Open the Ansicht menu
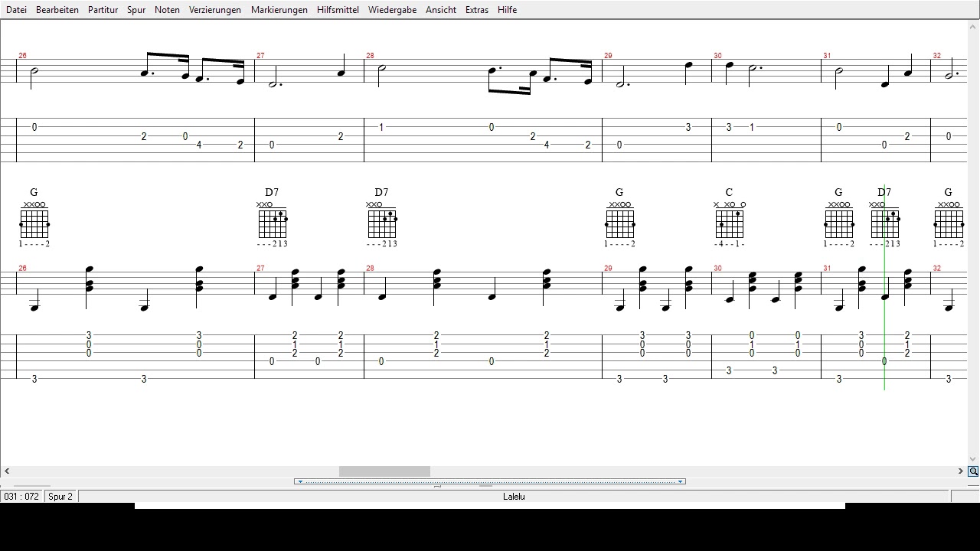This screenshot has height=551, width=980. [x=441, y=10]
